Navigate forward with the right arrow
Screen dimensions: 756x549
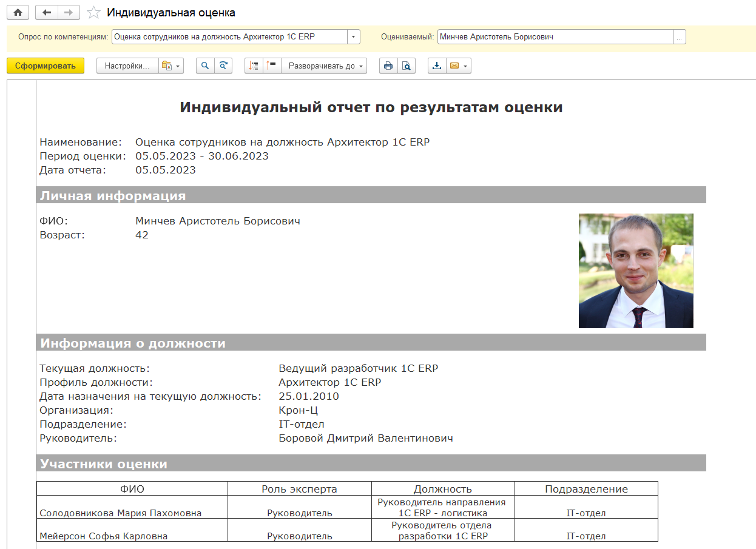click(x=69, y=12)
